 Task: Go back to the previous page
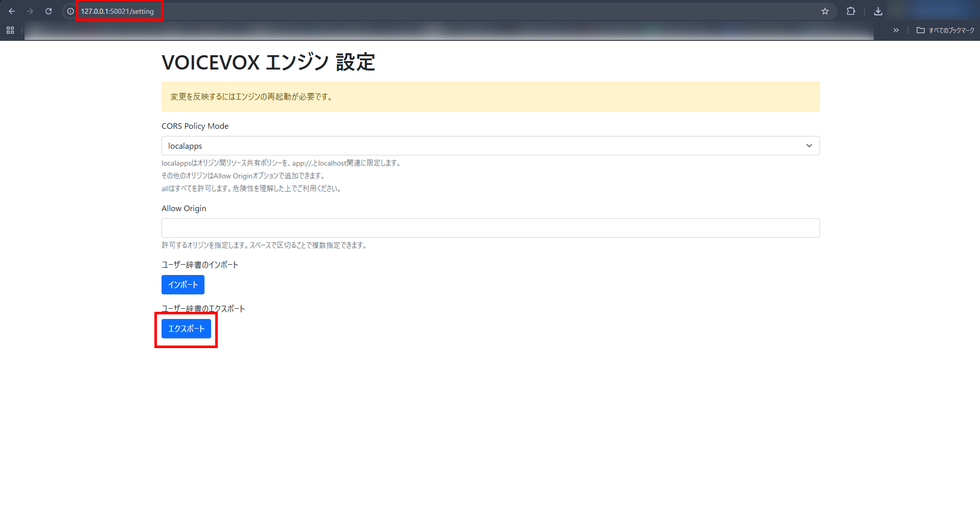pyautogui.click(x=12, y=11)
